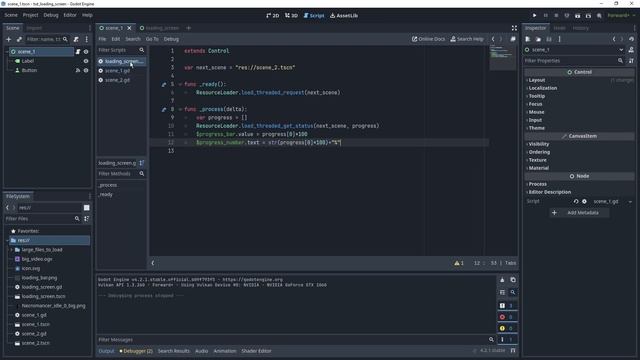The width and height of the screenshot is (640, 360).
Task: Open the Help menu
Action: coord(87,15)
